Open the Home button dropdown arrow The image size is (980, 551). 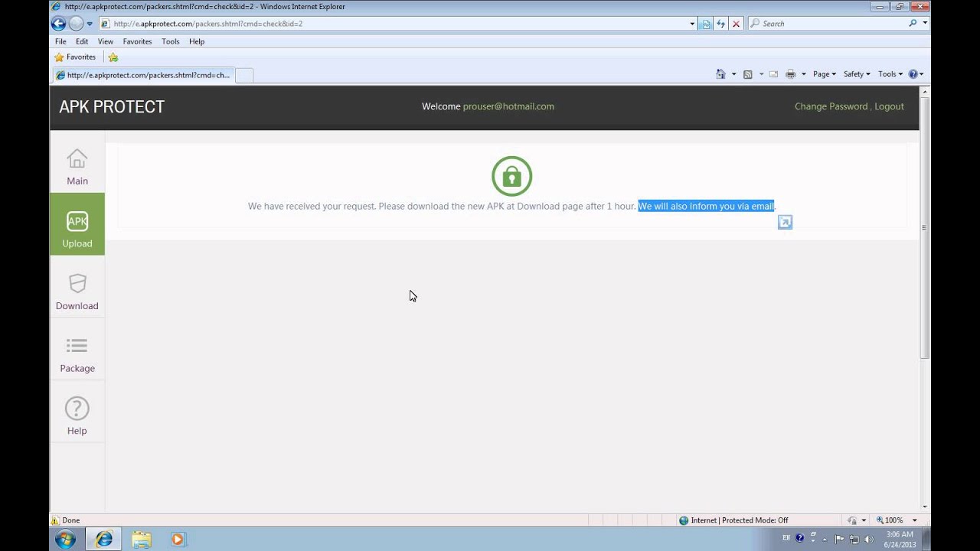pyautogui.click(x=733, y=74)
